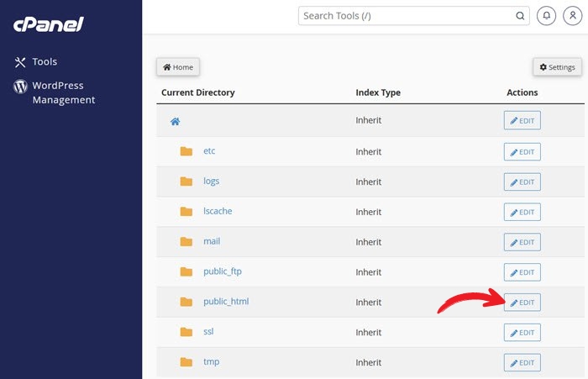Open the user account icon
This screenshot has width=588, height=379.
click(x=572, y=16)
